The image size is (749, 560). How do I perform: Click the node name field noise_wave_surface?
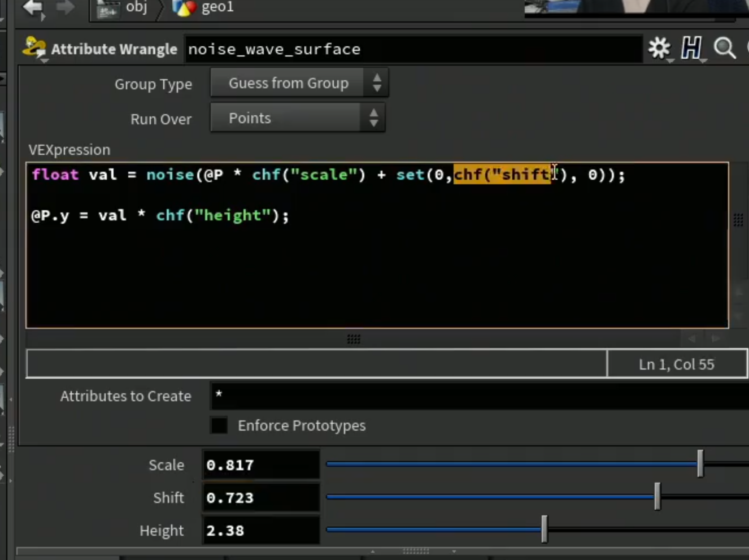pyautogui.click(x=413, y=49)
